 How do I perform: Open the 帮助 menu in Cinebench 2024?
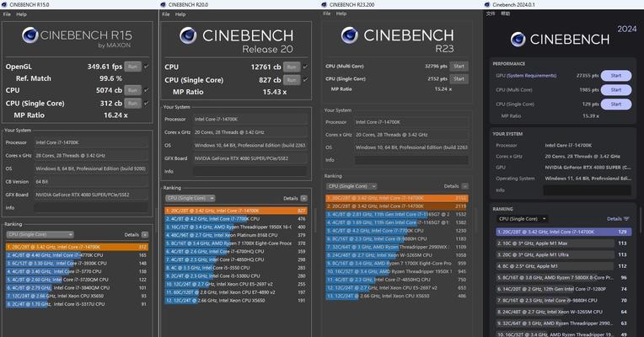pos(506,13)
